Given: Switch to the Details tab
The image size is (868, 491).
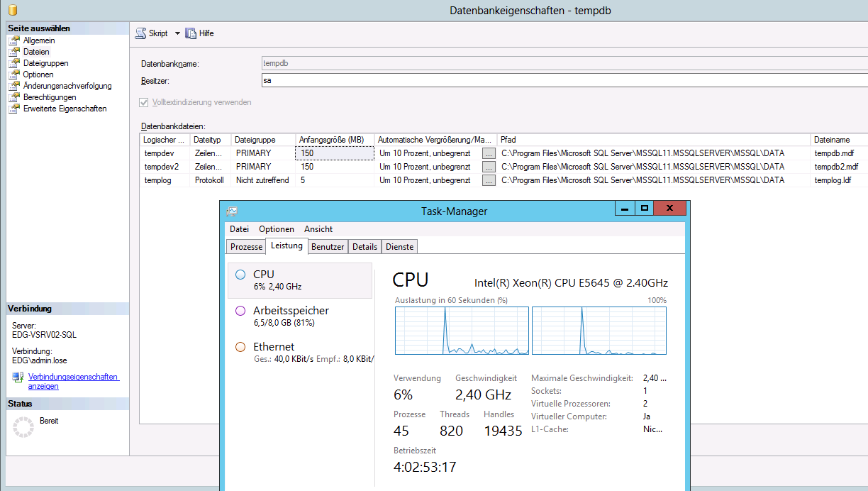Looking at the screenshot, I should pos(365,247).
